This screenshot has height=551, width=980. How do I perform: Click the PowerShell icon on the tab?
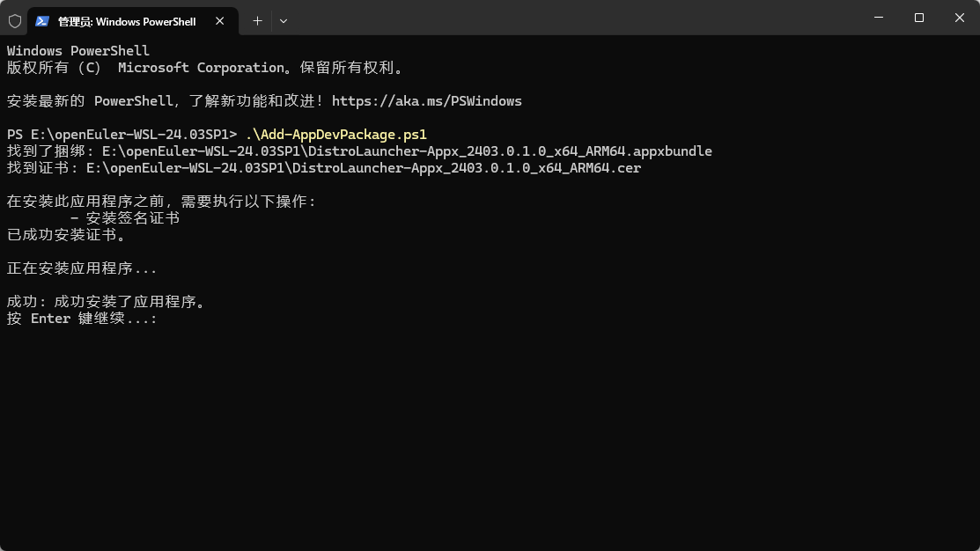tap(42, 21)
